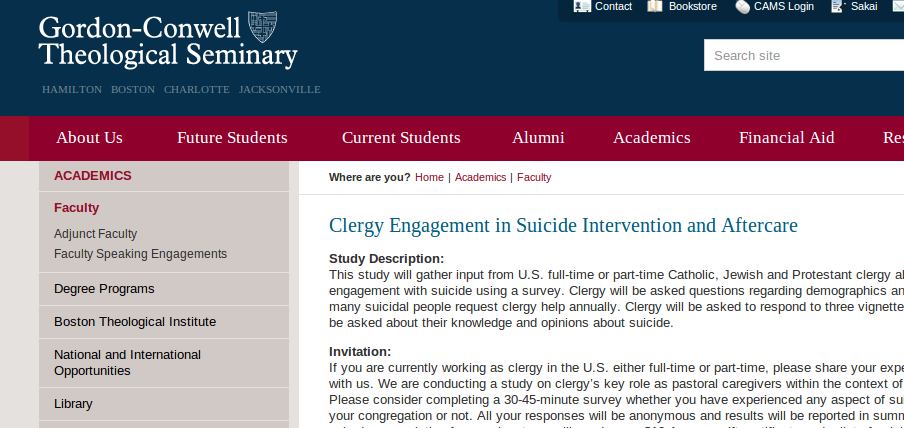Click the Gordon-Conwell shield logo
This screenshot has height=428, width=904.
coord(262,27)
